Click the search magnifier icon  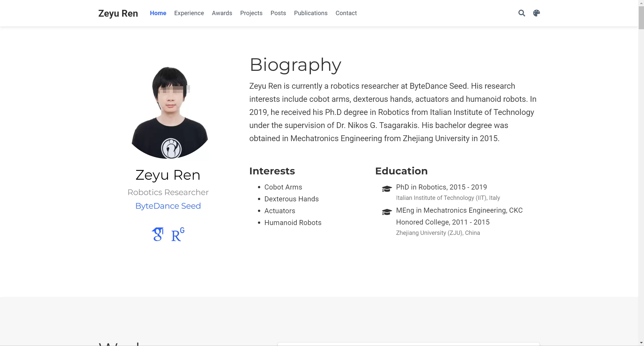point(521,13)
